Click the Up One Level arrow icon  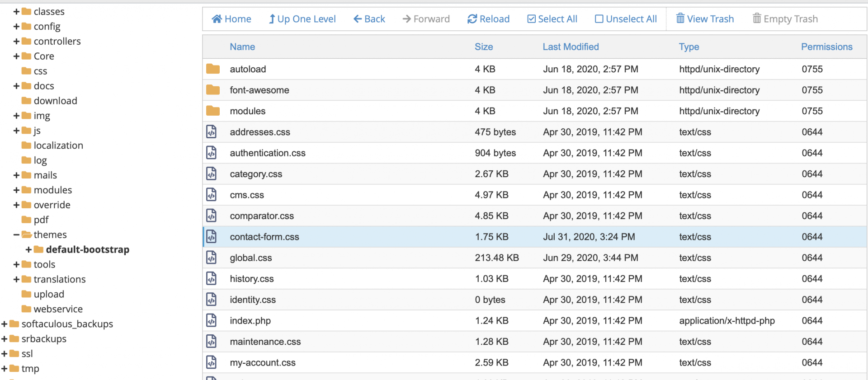coord(272,19)
